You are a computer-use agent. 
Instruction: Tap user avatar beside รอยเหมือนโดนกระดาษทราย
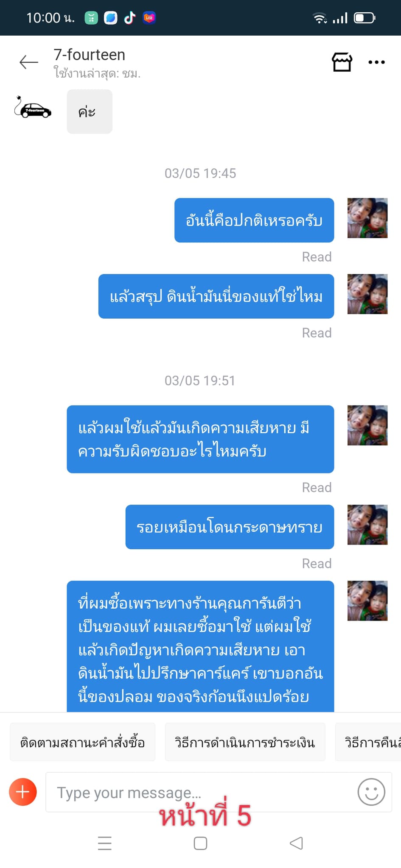coord(367,525)
